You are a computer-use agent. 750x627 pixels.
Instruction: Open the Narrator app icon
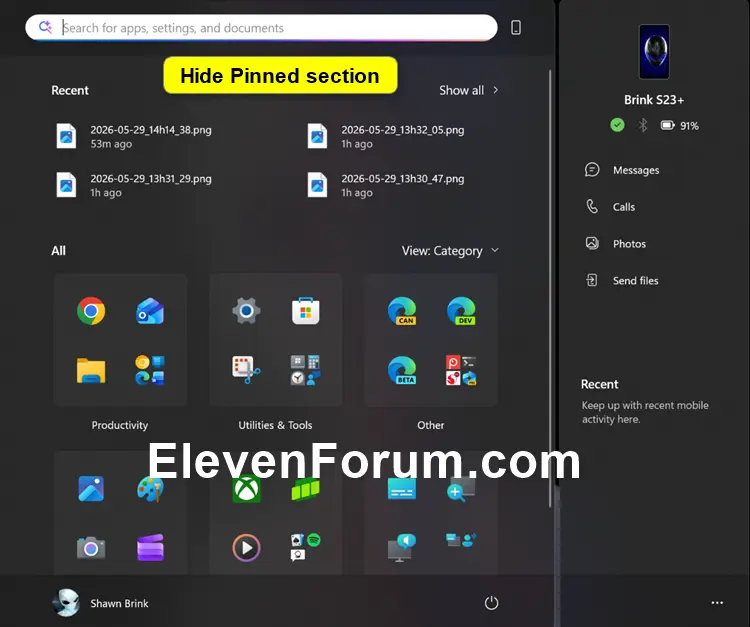pos(402,548)
